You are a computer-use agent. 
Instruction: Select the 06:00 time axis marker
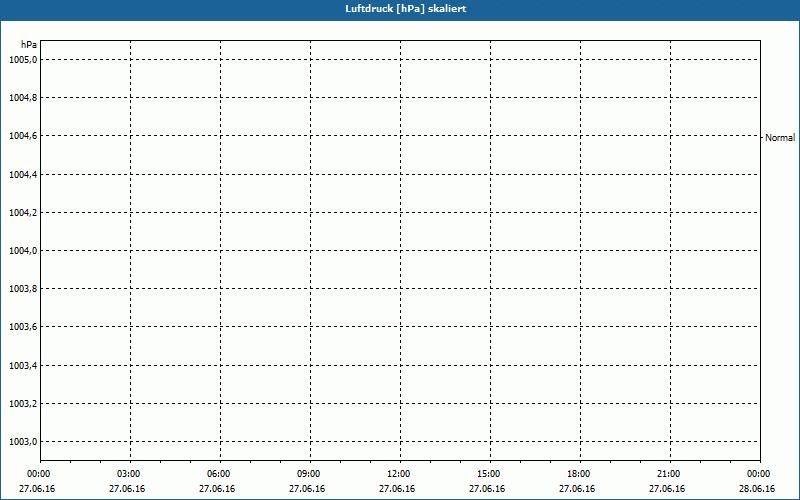(x=218, y=474)
